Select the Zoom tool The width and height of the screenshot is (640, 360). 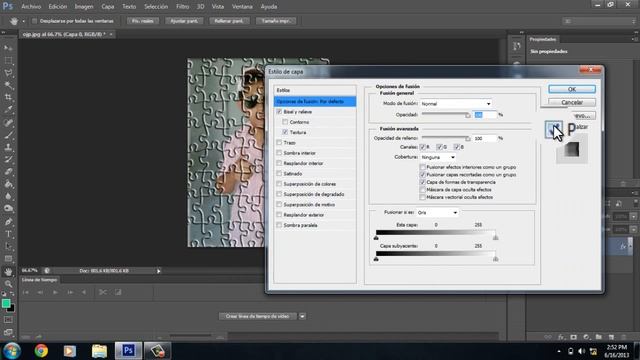coord(8,283)
